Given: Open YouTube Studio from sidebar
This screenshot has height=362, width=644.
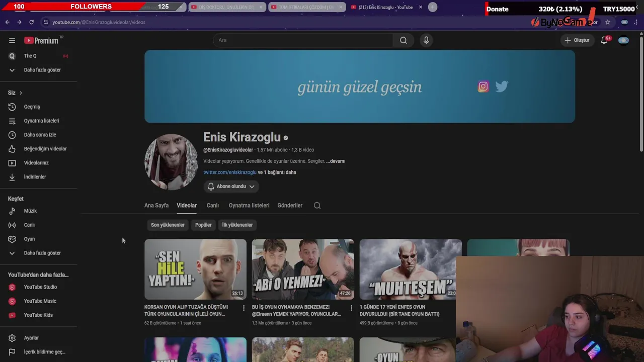Looking at the screenshot, I should tap(39, 287).
